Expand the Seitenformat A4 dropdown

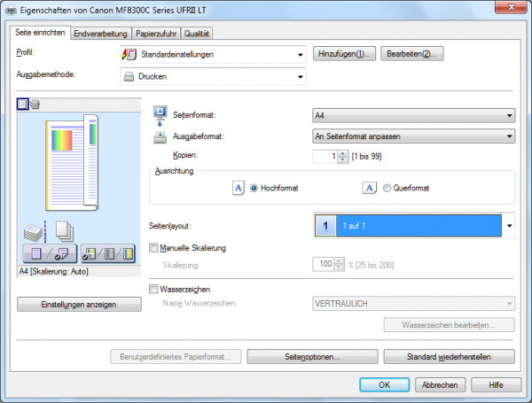coord(414,115)
